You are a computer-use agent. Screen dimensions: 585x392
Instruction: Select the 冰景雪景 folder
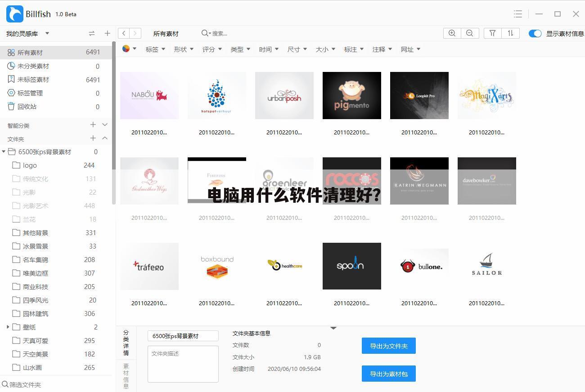[56, 246]
